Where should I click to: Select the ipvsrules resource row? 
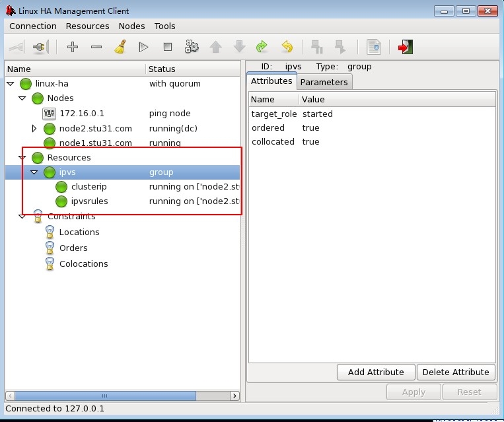tap(122, 201)
